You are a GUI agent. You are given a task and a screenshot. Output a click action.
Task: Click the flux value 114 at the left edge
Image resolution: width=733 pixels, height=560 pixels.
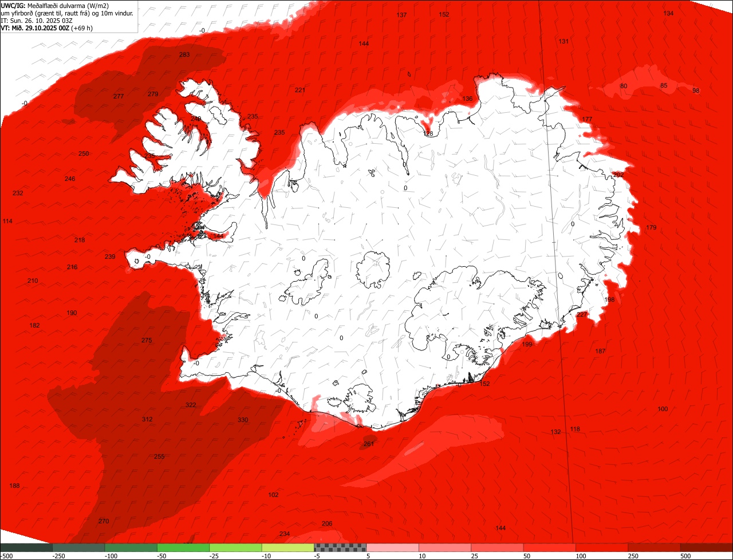[7, 221]
